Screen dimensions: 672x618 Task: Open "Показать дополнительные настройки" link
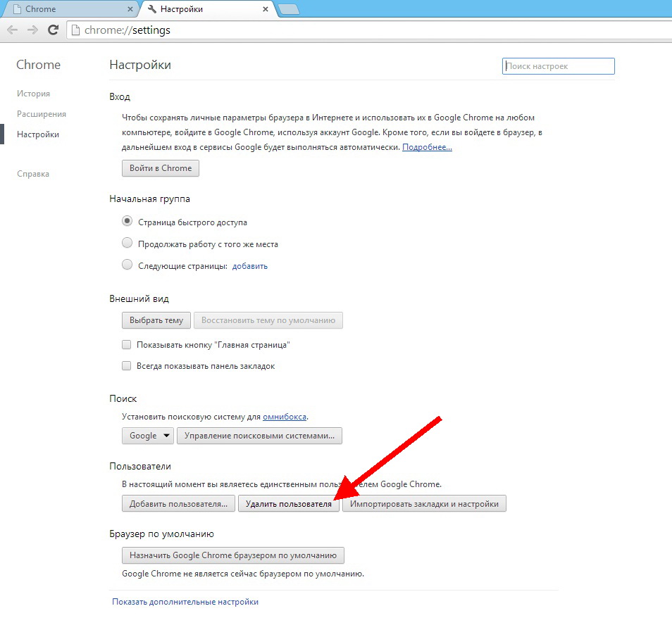pyautogui.click(x=185, y=601)
